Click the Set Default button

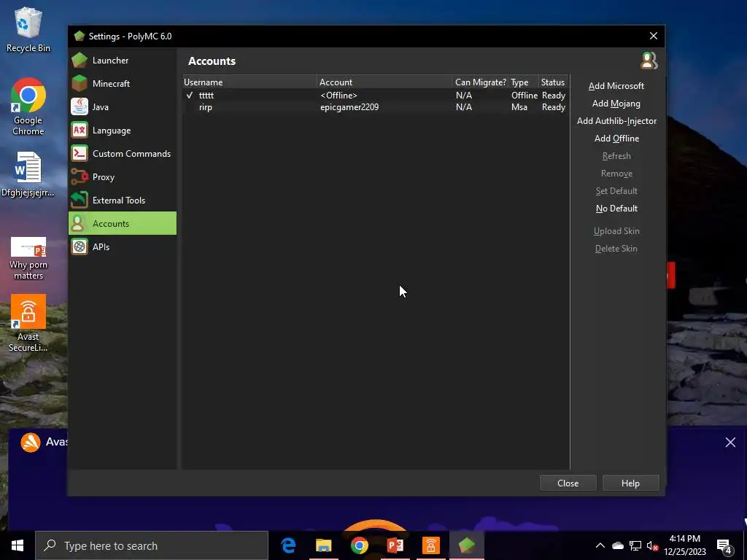tap(616, 191)
